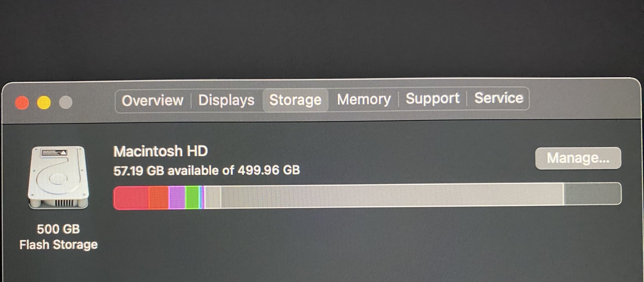Switch to the Service tab
Viewport: 644px width, 282px height.
pyautogui.click(x=498, y=98)
